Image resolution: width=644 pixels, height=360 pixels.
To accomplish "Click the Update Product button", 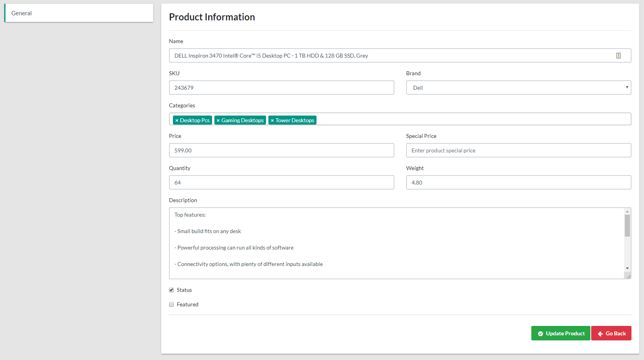I will tap(561, 333).
